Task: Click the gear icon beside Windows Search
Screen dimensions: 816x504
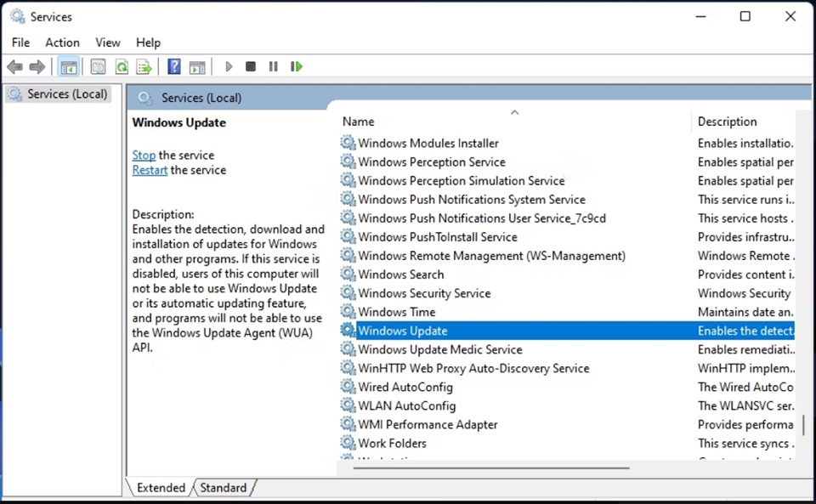Action: [348, 274]
